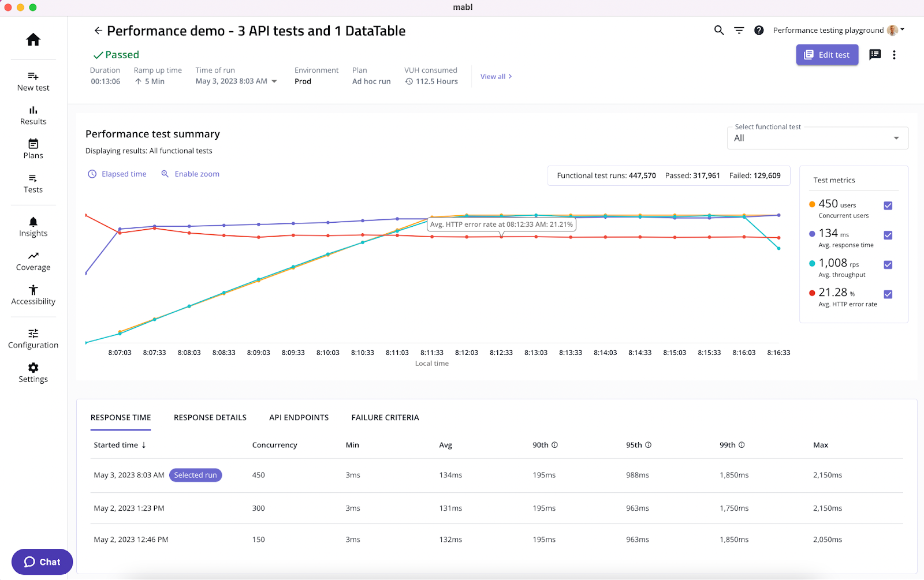The width and height of the screenshot is (924, 580).
Task: Click the search magnifier icon
Action: point(718,30)
